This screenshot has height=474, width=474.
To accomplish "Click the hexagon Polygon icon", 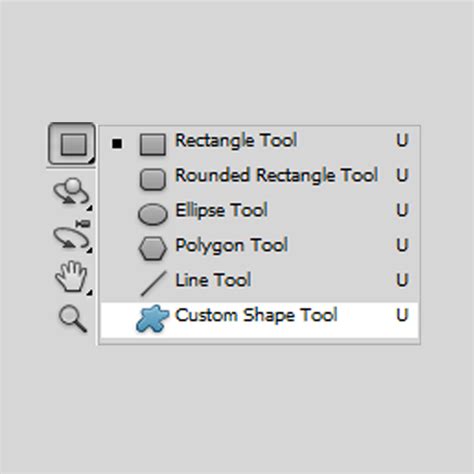I will pos(152,248).
